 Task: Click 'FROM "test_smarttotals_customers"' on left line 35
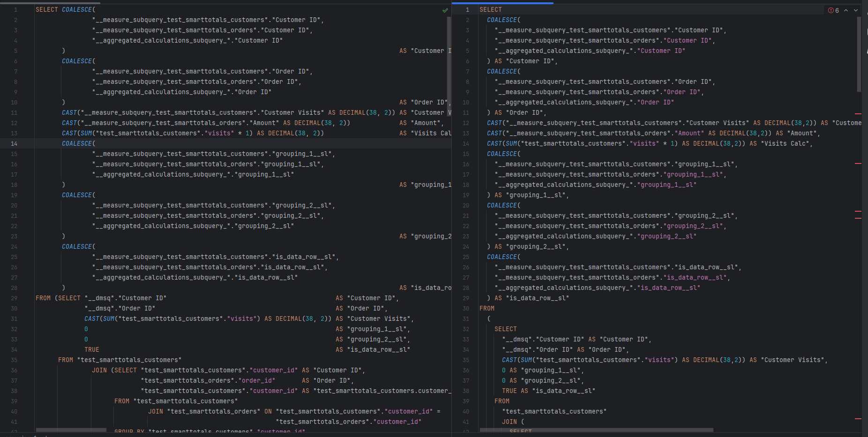pyautogui.click(x=120, y=360)
